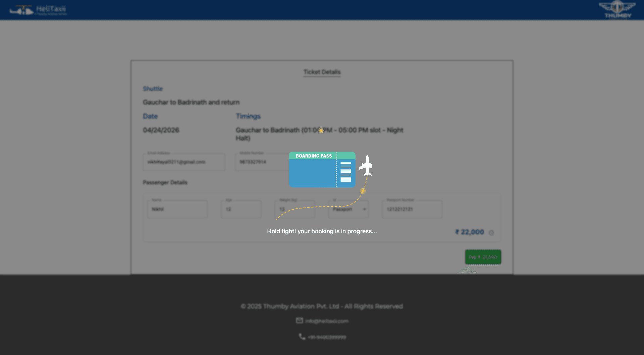The width and height of the screenshot is (644, 355).
Task: Click the HeliTaxii helicopter logo
Action: (x=21, y=10)
